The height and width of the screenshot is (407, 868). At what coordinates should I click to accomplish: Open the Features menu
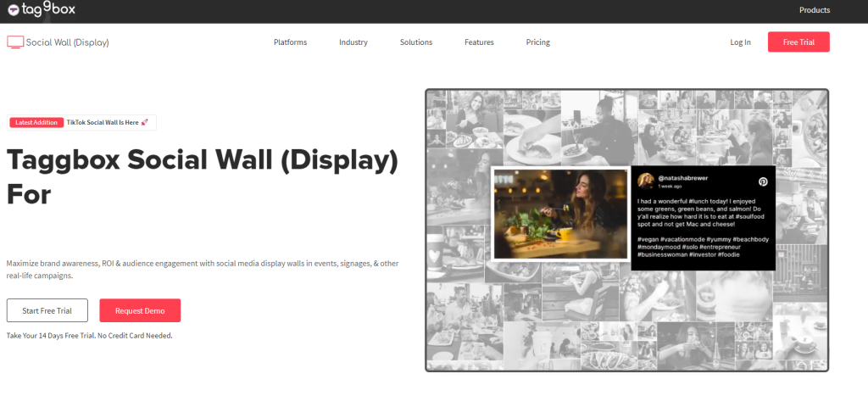tap(479, 42)
